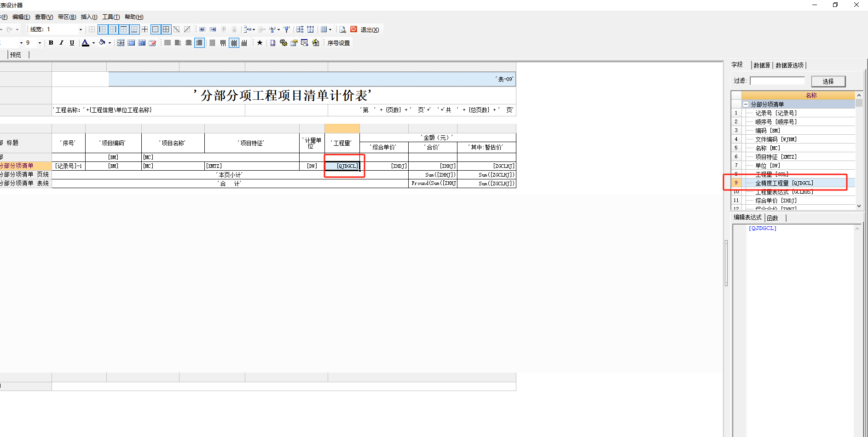This screenshot has width=868, height=437.
Task: Toggle the all-borders grid button
Action: tap(166, 29)
